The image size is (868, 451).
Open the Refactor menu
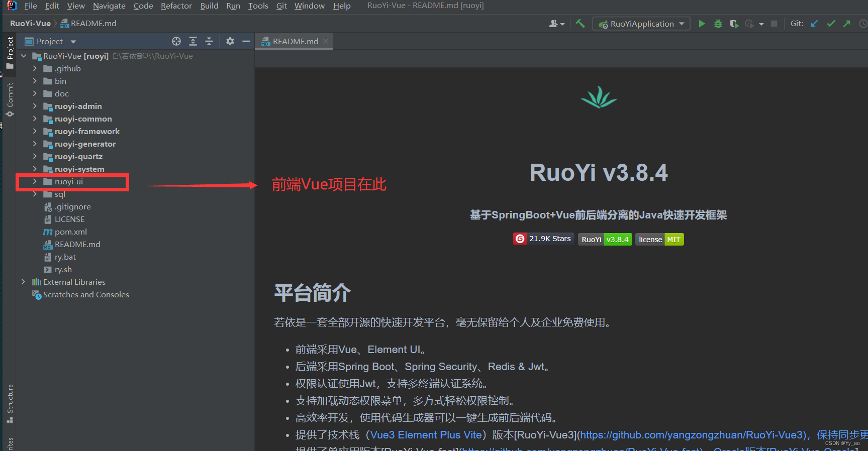[x=176, y=6]
